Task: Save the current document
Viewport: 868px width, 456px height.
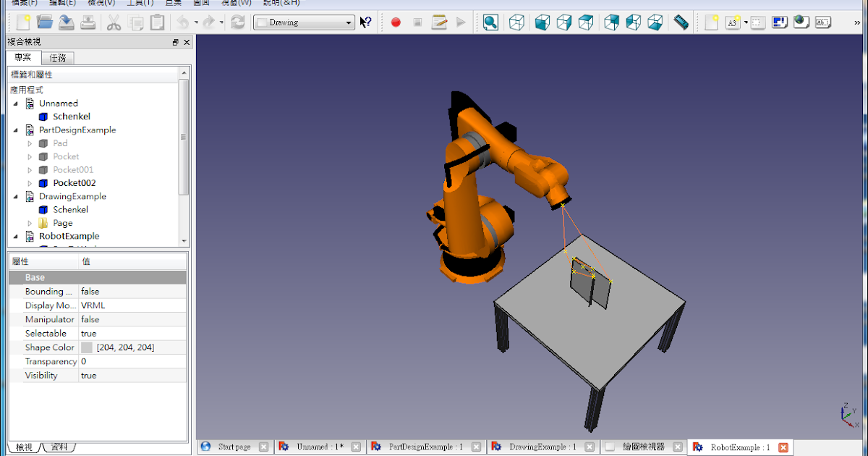Action: click(67, 22)
